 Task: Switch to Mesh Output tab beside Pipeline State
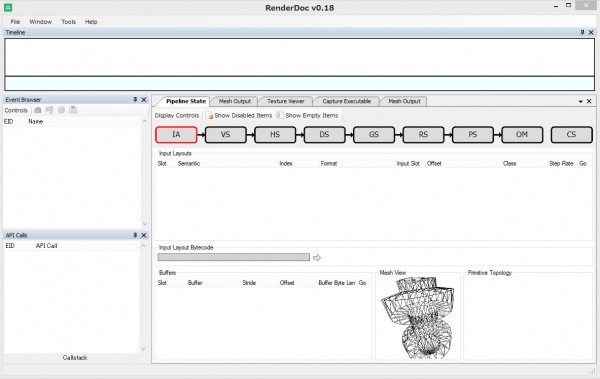[235, 101]
